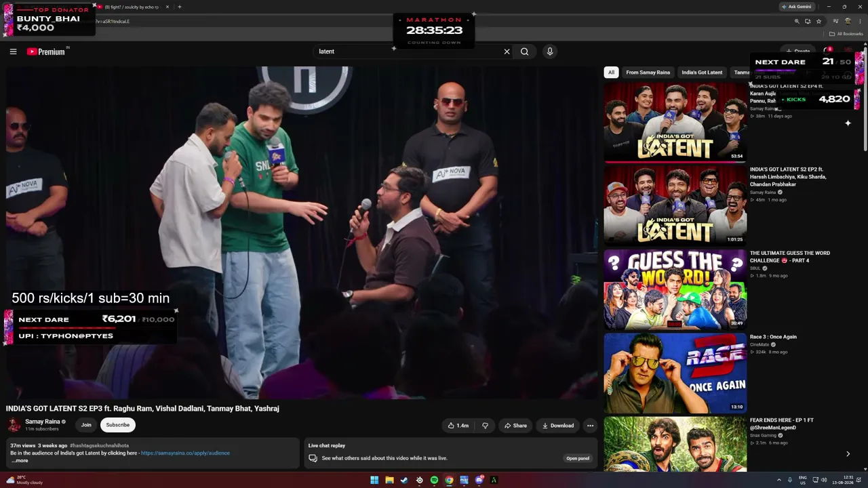868x488 pixels.
Task: Open a new Chrome tab
Action: coord(179,7)
